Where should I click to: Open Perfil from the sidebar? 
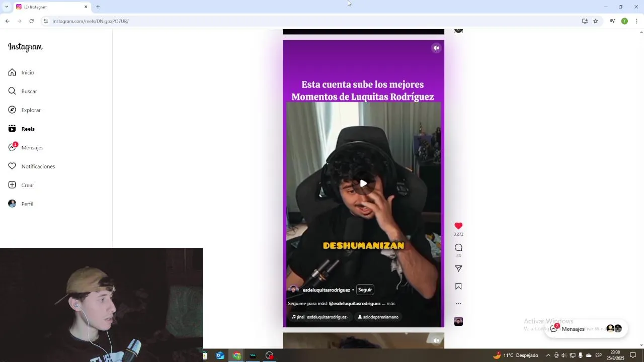tap(21, 204)
